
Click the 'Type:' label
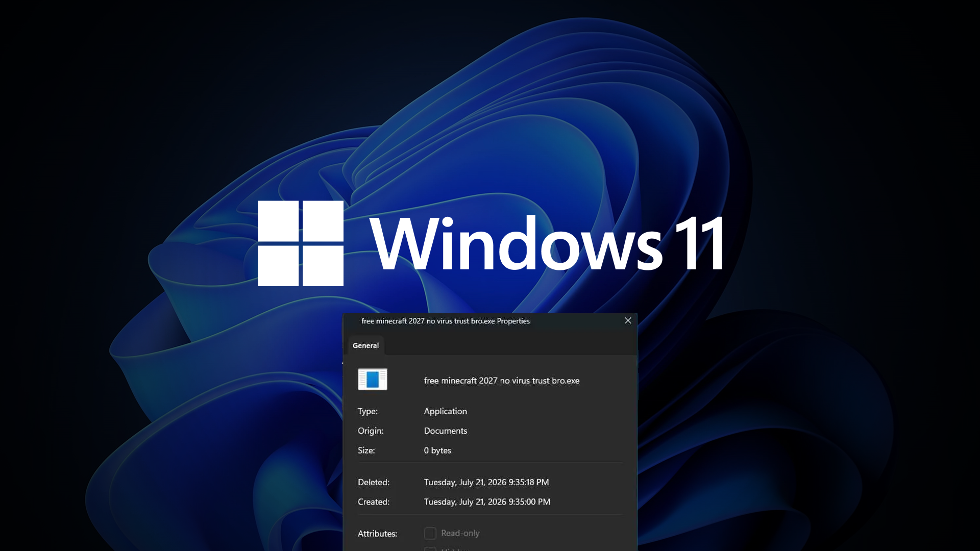[x=367, y=411]
